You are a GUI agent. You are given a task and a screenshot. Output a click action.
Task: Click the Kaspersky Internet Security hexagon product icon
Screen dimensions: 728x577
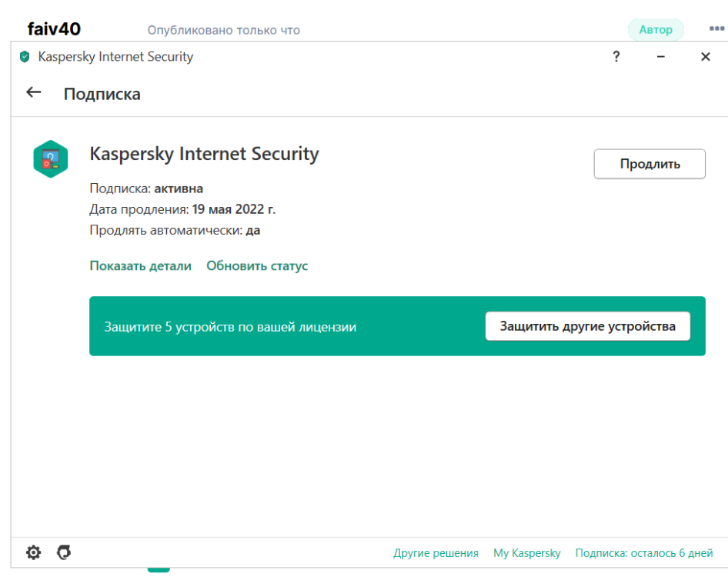pos(51,159)
